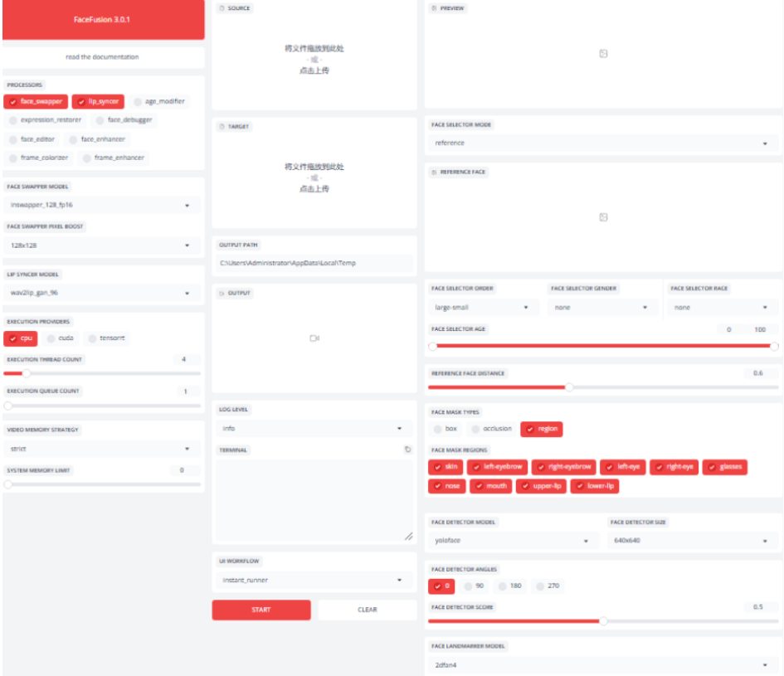Click the Execution Queue Count slider handle
Screen dimensions: 784x676
pos(8,406)
